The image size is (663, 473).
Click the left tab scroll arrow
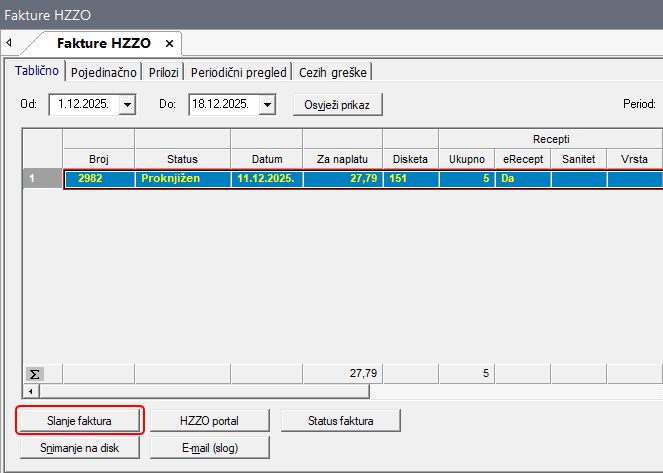[x=9, y=44]
